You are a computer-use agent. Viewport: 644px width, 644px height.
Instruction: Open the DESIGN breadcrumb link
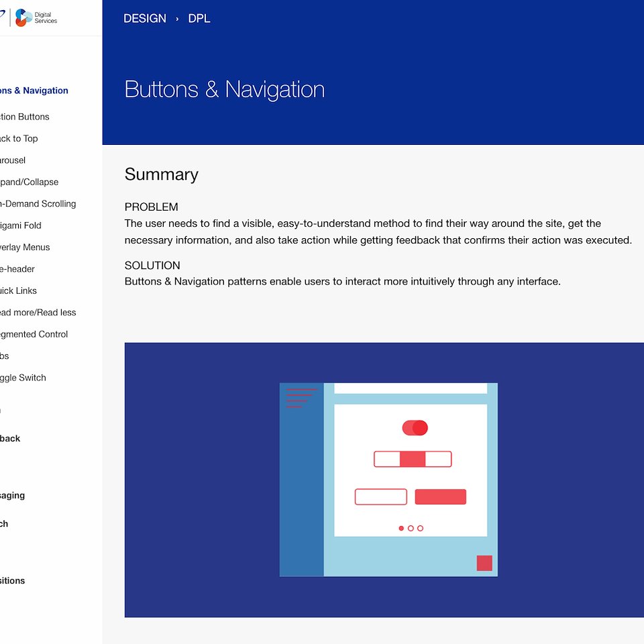pos(145,19)
